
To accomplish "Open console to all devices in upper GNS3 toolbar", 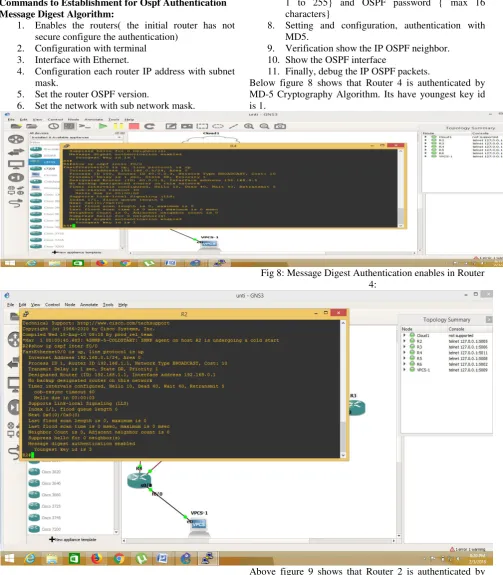I will (x=85, y=126).
